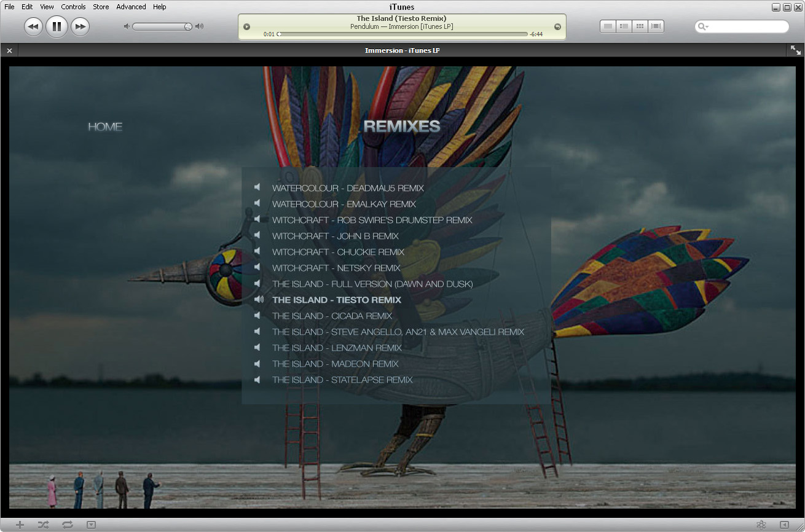The image size is (805, 532).
Task: Play Watercolour - Deadmau5 Remix
Action: click(x=348, y=188)
